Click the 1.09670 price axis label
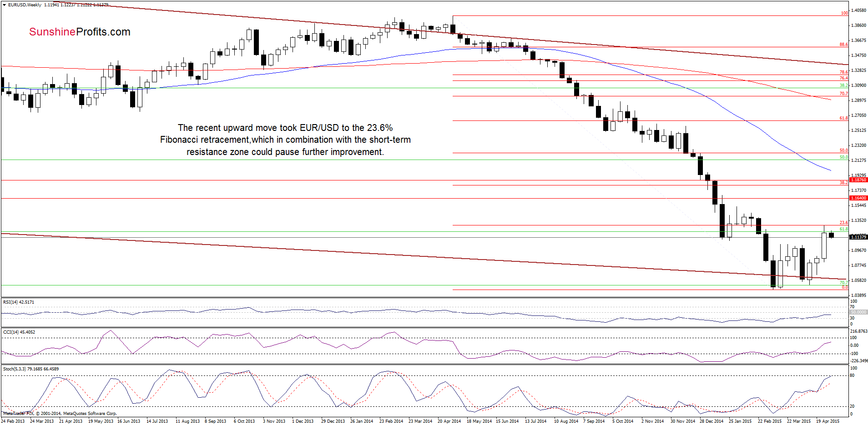The image size is (868, 425). click(x=858, y=250)
